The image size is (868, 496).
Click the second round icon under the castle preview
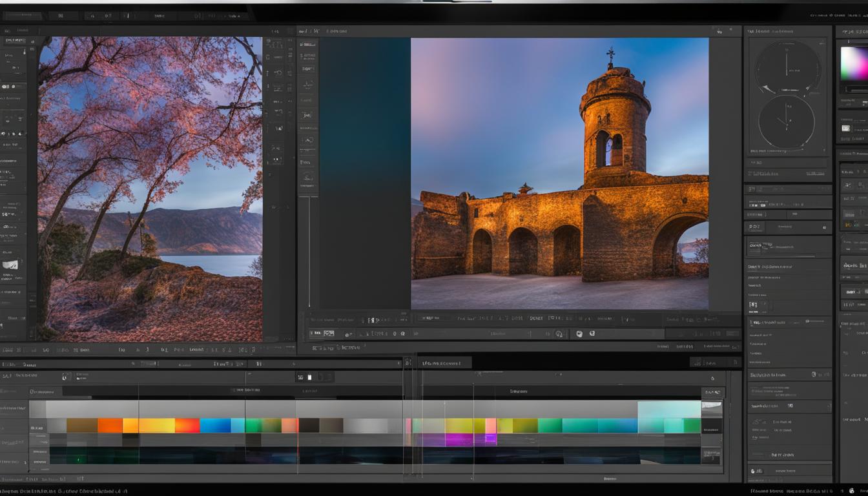coord(592,334)
